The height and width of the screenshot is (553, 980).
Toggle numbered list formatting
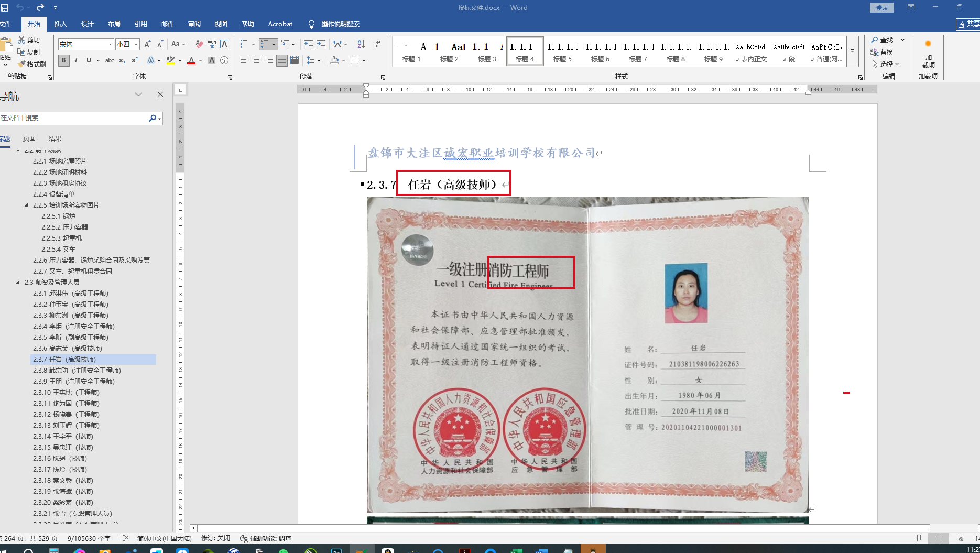point(265,45)
